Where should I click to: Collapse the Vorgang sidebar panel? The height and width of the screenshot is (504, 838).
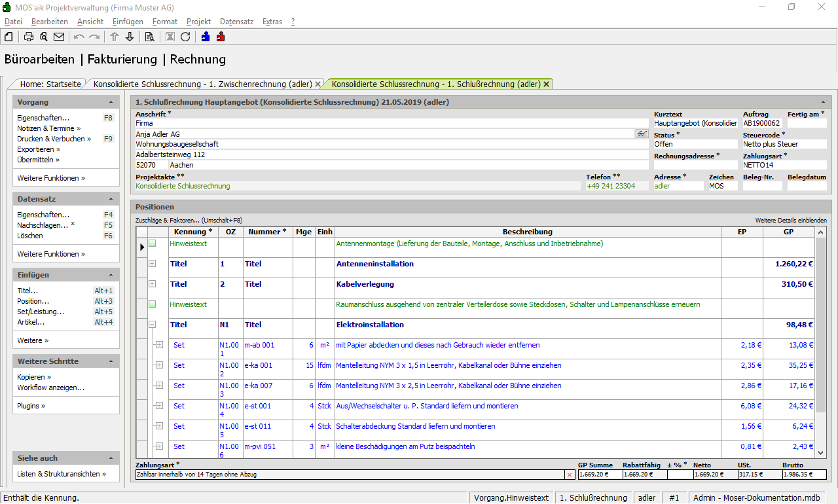[111, 103]
